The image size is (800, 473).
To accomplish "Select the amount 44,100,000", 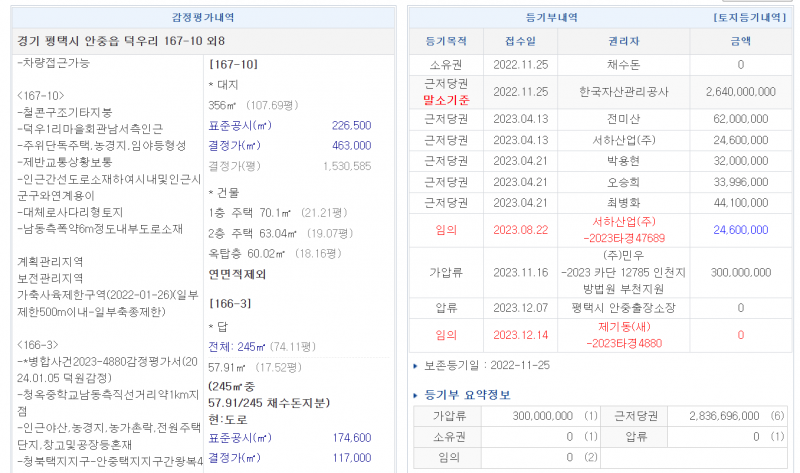I will pos(741,203).
